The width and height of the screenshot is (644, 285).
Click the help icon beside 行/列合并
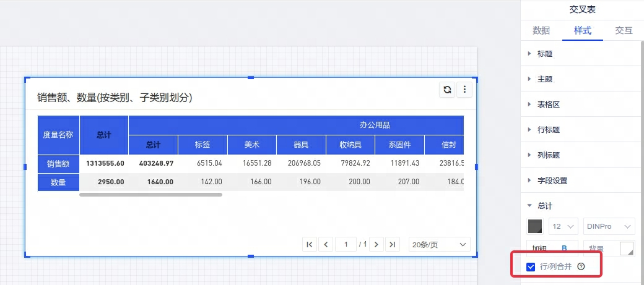click(x=581, y=267)
